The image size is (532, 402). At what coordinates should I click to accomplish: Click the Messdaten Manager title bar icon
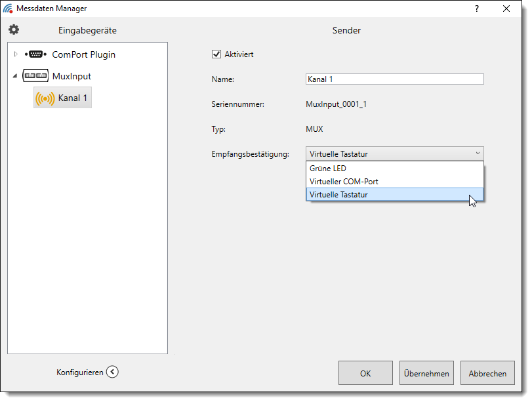(x=8, y=9)
